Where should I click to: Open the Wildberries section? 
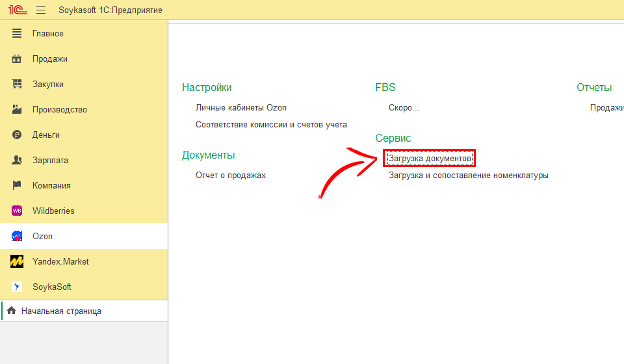coord(84,211)
